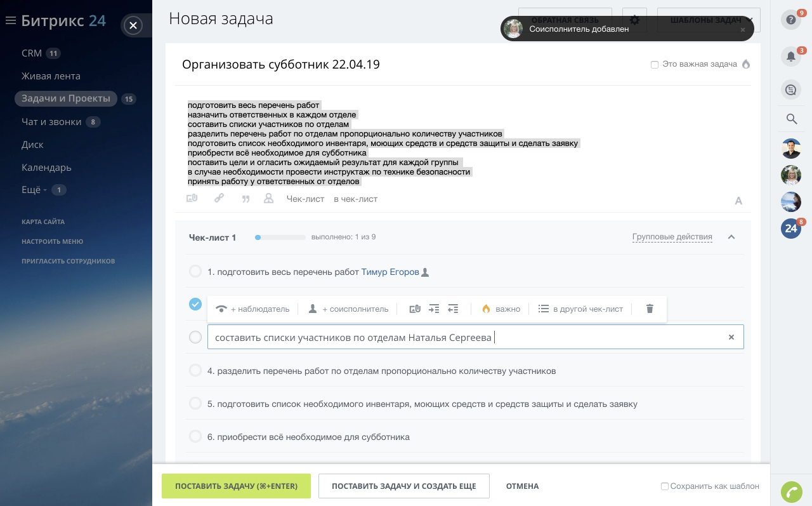This screenshot has width=812, height=506.
Task: Click the trash icon in checklist toolbar
Action: [x=650, y=309]
